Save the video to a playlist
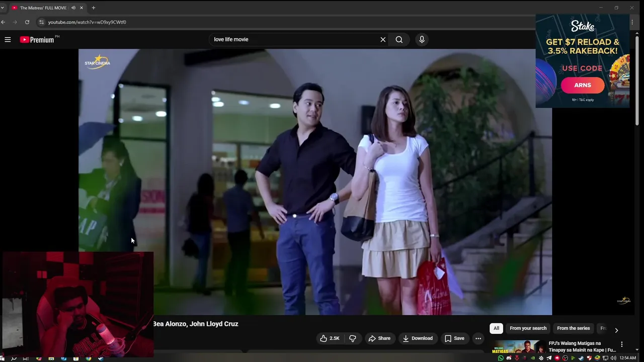 coord(454,338)
